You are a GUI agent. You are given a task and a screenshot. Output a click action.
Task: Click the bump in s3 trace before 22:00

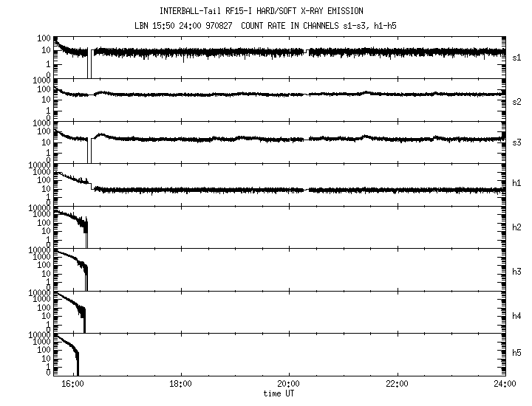pyautogui.click(x=366, y=136)
